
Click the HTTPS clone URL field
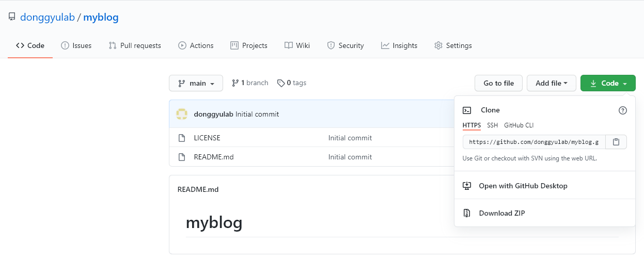[x=533, y=142]
